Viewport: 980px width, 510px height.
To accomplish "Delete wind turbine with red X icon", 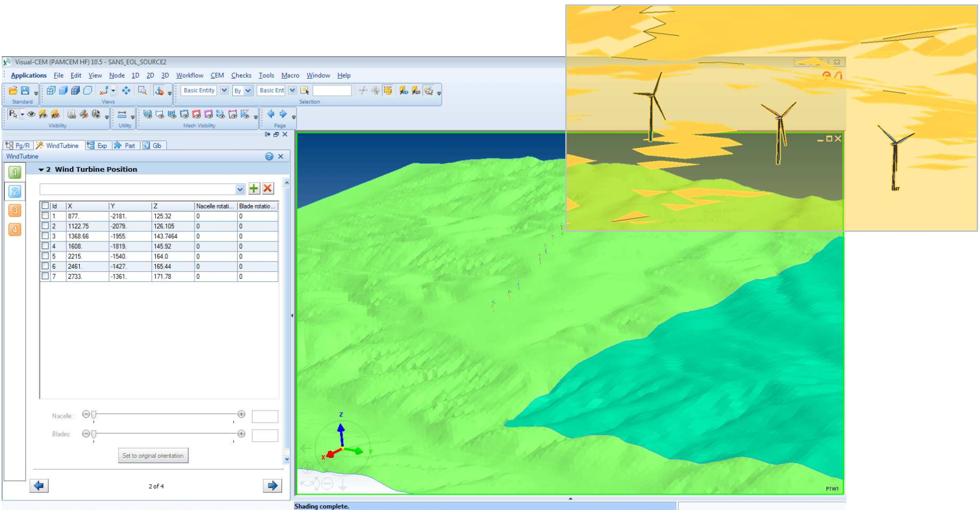I will pos(268,188).
